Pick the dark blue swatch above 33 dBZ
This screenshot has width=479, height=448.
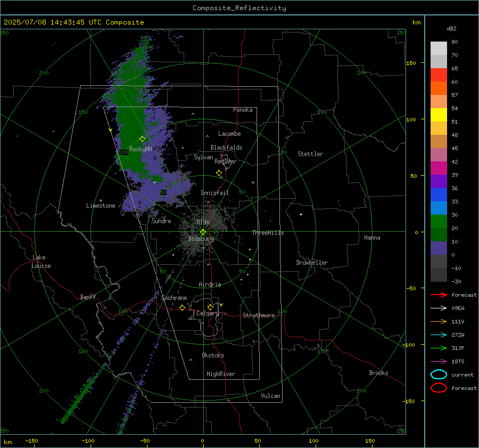click(439, 195)
